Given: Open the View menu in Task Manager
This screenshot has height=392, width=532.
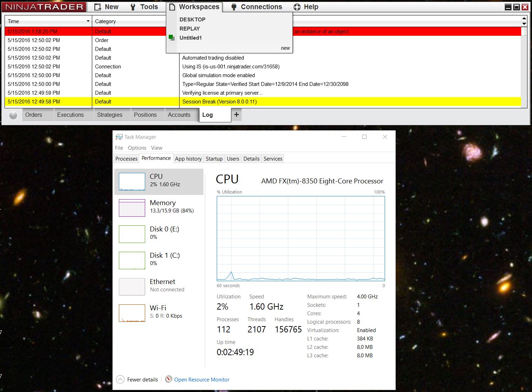Looking at the screenshot, I should 157,148.
